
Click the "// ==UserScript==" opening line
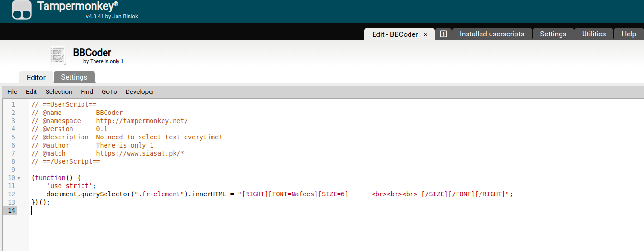(64, 104)
